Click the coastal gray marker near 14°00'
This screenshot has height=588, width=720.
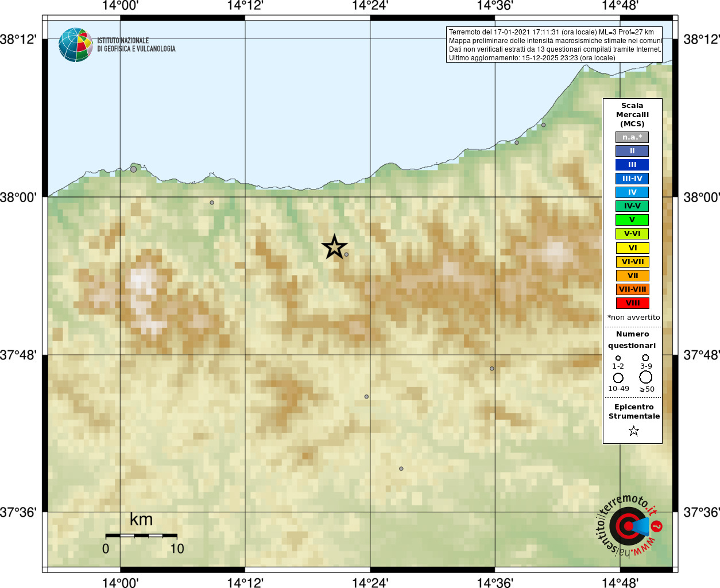pos(134,169)
